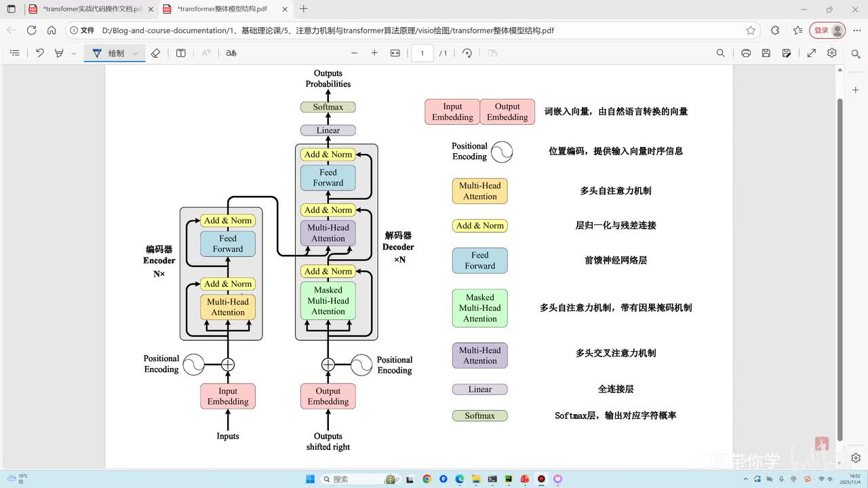The height and width of the screenshot is (488, 868).
Task: Open the PDF table of contents panel
Action: click(x=15, y=53)
